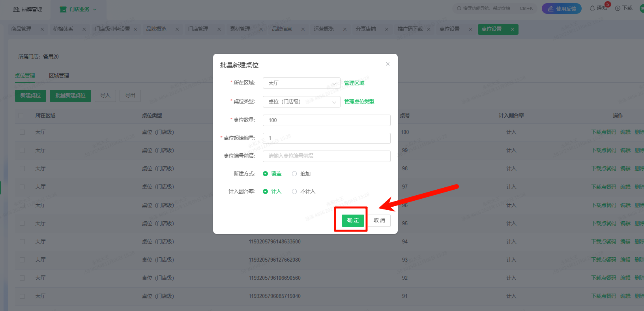
Task: Close the 商品管理 tab with its X
Action: [x=42, y=29]
